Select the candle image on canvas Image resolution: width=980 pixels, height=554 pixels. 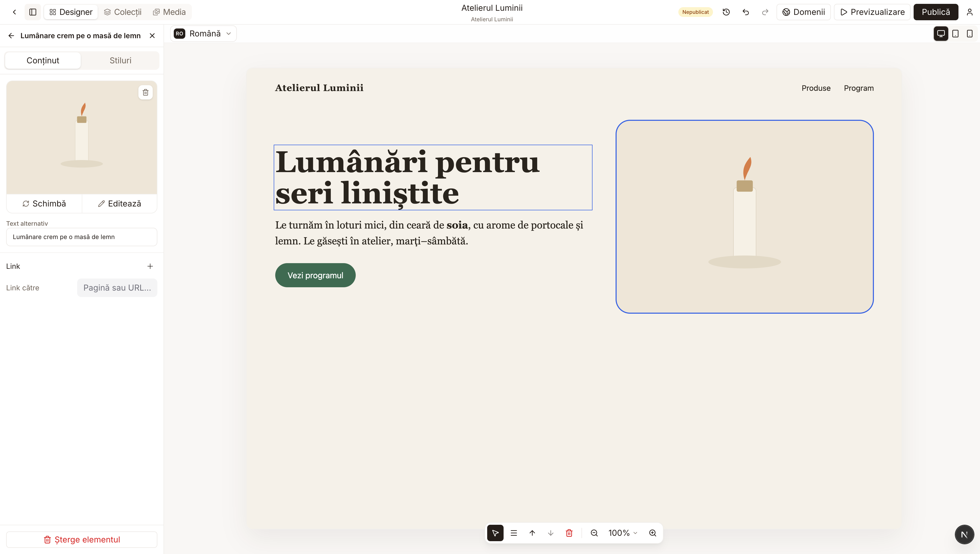pos(744,217)
